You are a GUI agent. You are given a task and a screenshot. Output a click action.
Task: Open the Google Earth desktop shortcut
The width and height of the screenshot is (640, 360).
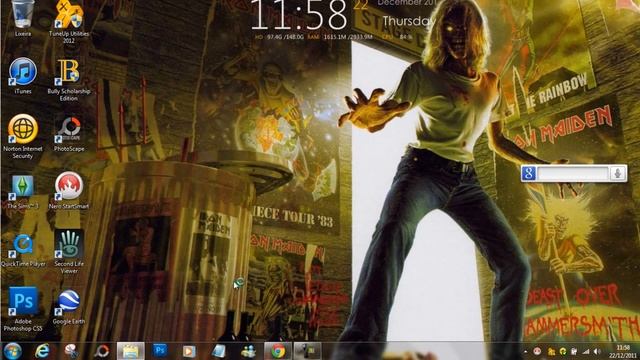pos(69,307)
